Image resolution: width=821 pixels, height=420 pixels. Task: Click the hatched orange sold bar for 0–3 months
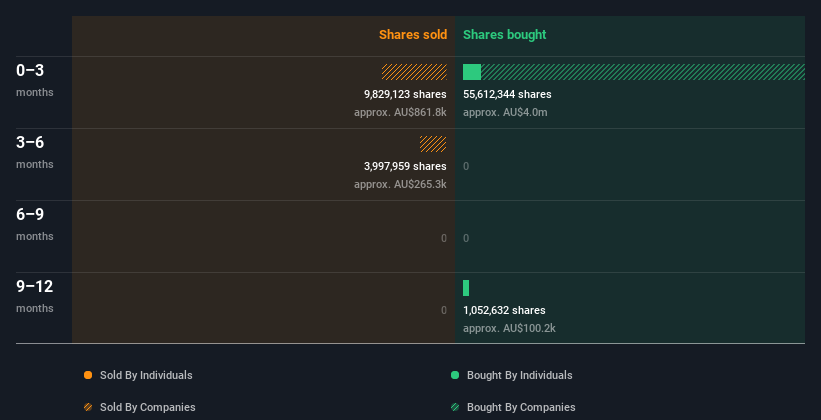414,72
